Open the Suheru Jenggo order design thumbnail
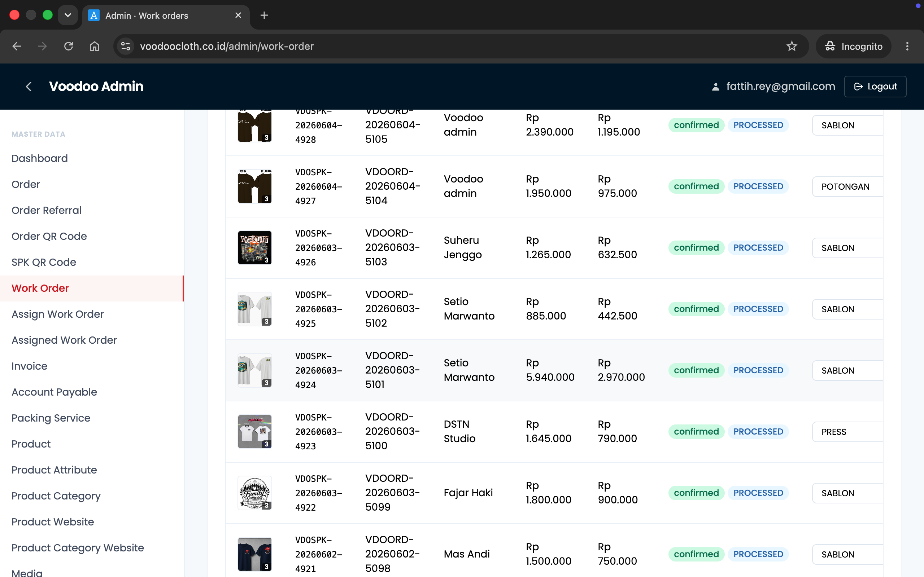The width and height of the screenshot is (924, 577). tap(255, 248)
